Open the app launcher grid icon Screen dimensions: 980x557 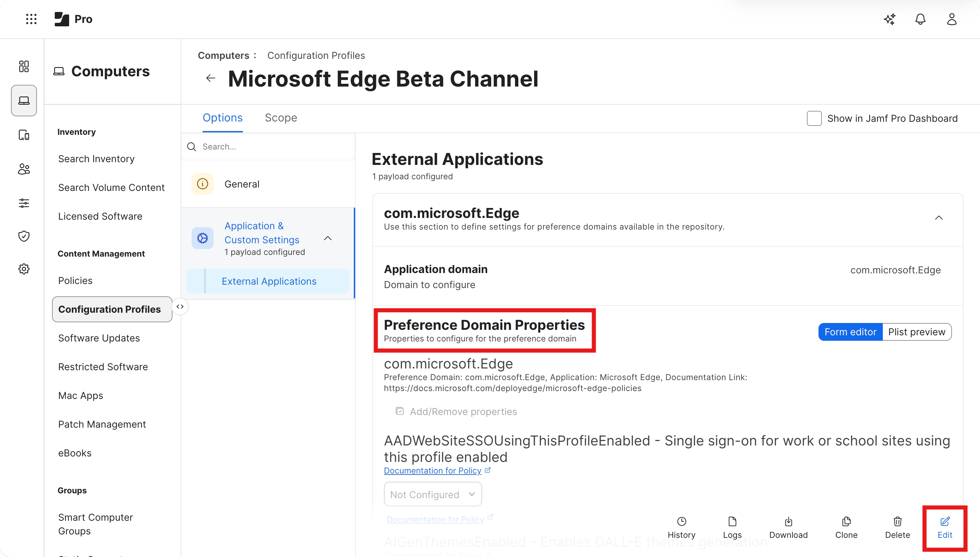point(31,19)
